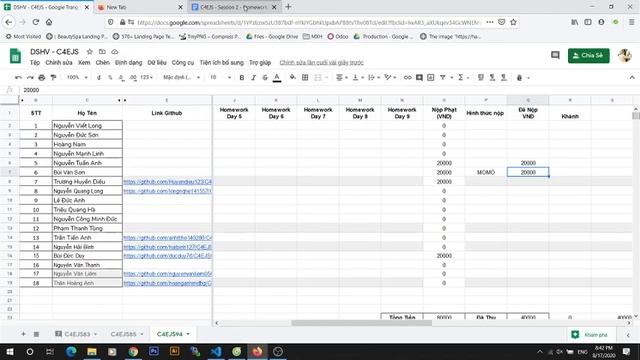The width and height of the screenshot is (640, 360).
Task: Reload the page in the browser
Action: pos(36,22)
